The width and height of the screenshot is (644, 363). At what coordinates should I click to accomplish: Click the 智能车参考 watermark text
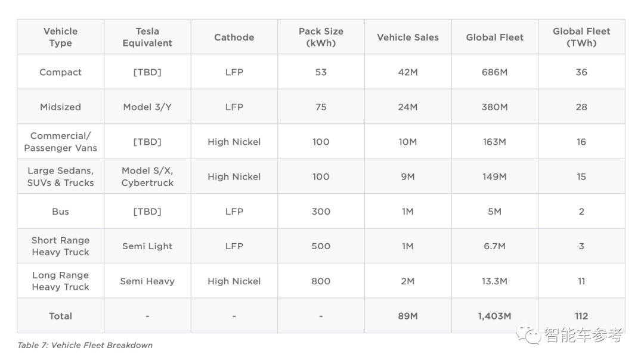pos(583,335)
